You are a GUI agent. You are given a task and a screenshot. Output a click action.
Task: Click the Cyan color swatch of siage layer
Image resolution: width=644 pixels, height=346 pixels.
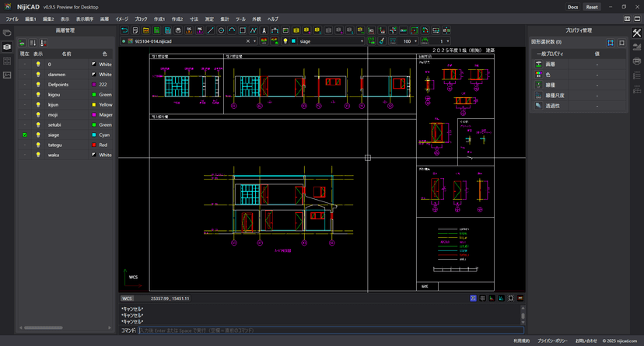94,135
